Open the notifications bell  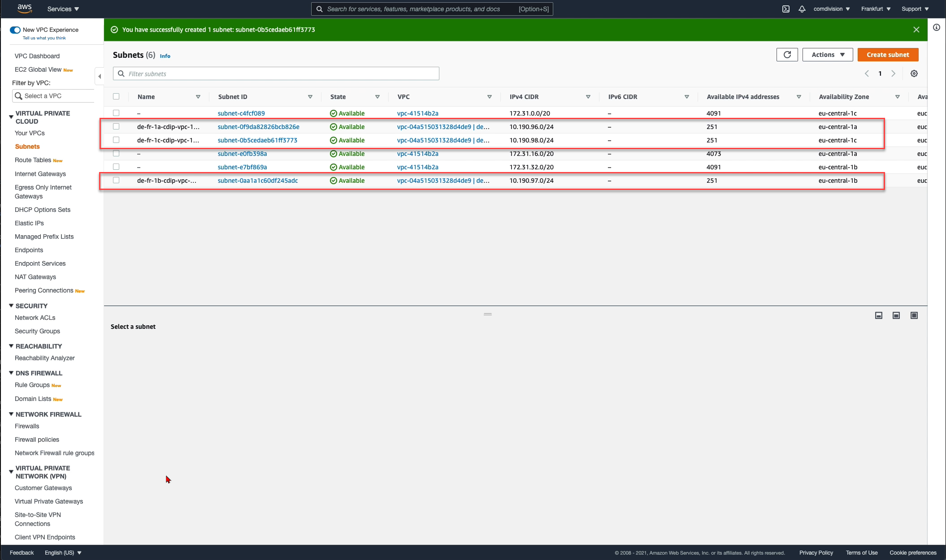point(802,9)
